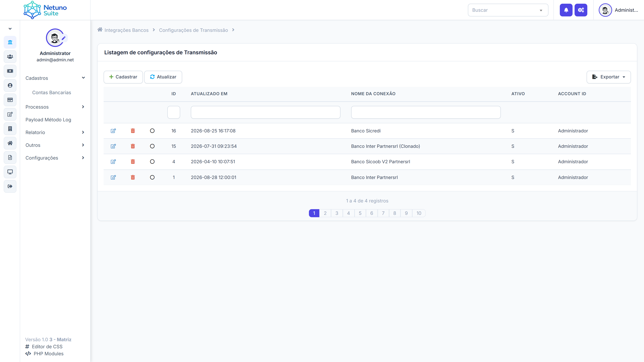Open Payload Método Log menu item
Viewport: 644px width, 362px height.
point(48,120)
